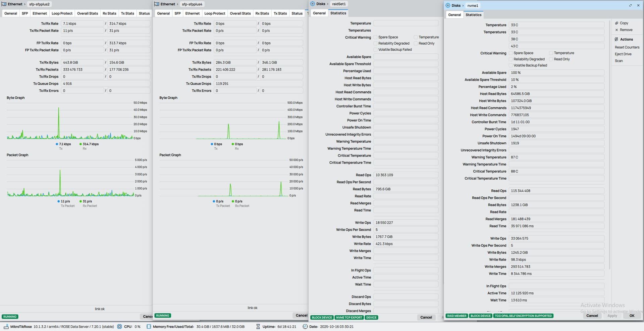The image size is (644, 331).
Task: Open the Status tab in the sfp-sfpplus2 window
Action: point(144,13)
